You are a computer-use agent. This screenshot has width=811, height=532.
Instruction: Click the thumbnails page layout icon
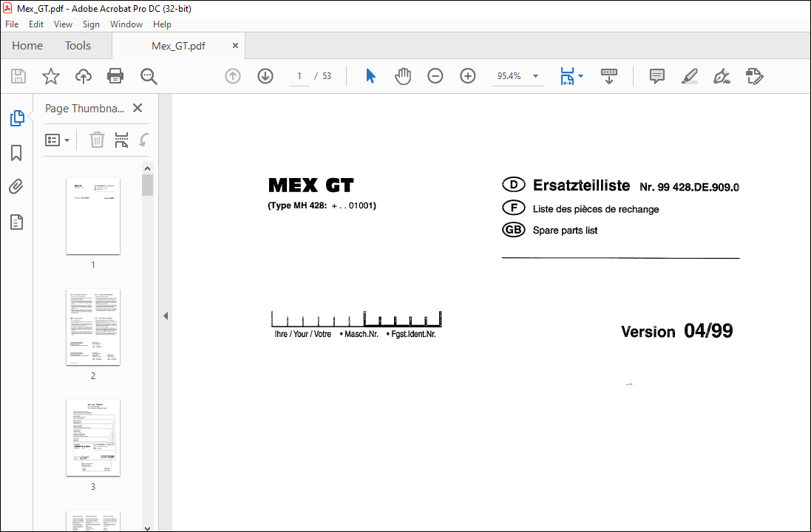(x=121, y=140)
